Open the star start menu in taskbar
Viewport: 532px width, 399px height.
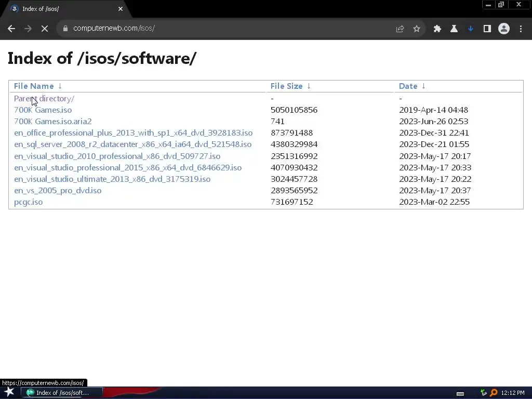[x=9, y=393]
